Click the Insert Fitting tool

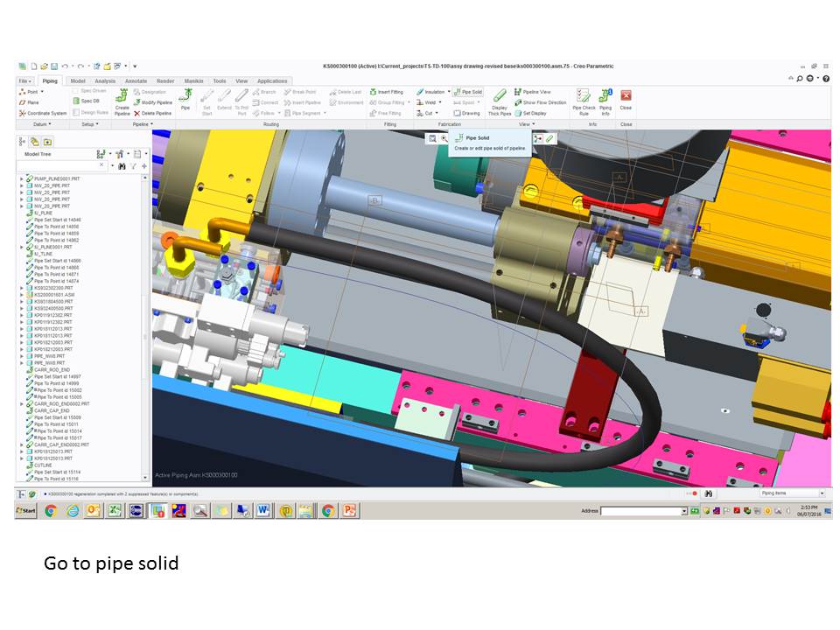pos(386,92)
